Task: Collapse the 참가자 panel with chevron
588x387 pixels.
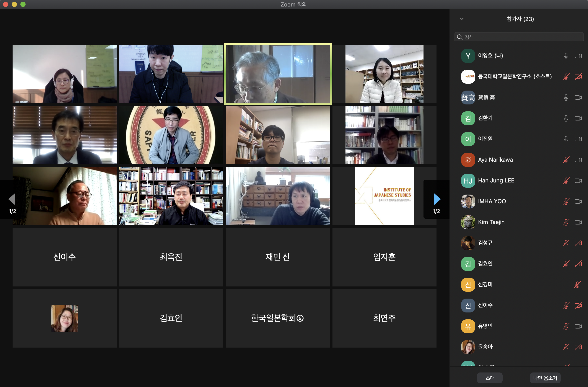Action: (461, 19)
